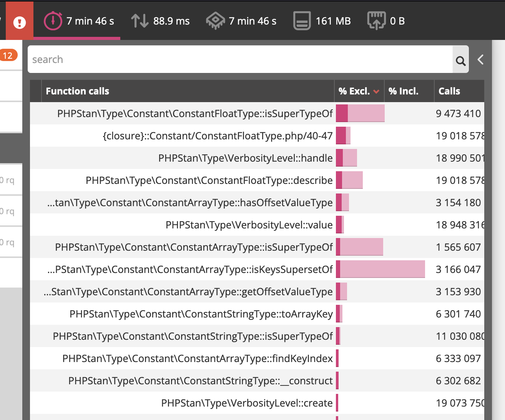Select the memory 161 MB icon
Screen dimensions: 505x420
(302, 21)
